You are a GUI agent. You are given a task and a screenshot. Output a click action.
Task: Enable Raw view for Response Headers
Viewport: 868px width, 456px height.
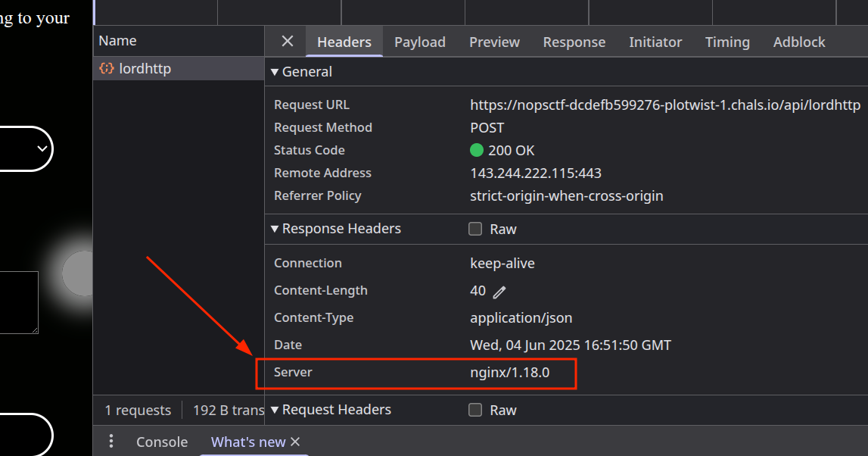pos(474,228)
